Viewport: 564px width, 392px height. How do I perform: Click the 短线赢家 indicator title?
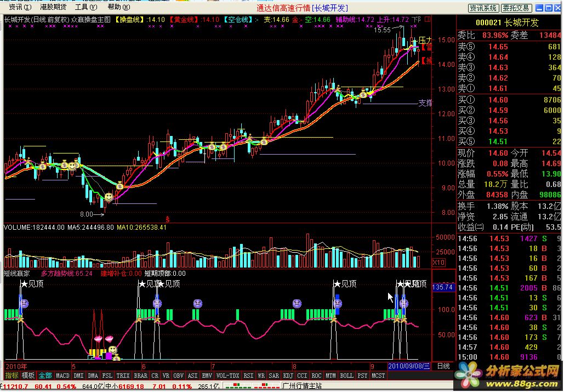[x=17, y=274]
